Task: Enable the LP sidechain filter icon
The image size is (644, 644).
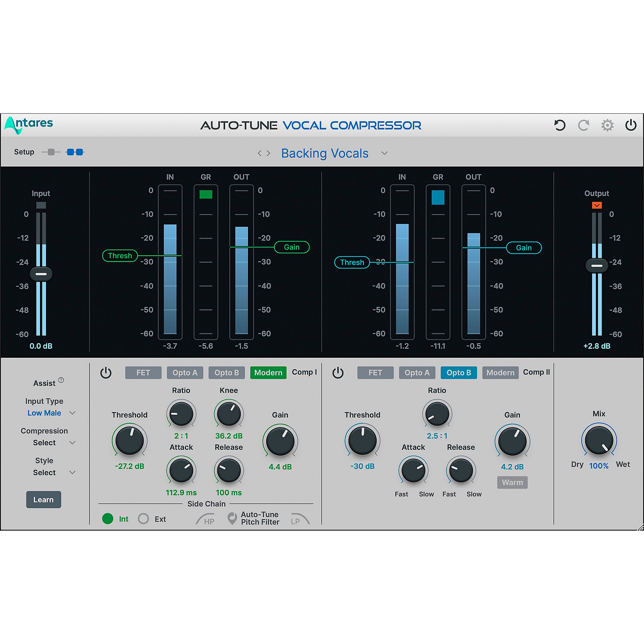Action: (x=300, y=519)
